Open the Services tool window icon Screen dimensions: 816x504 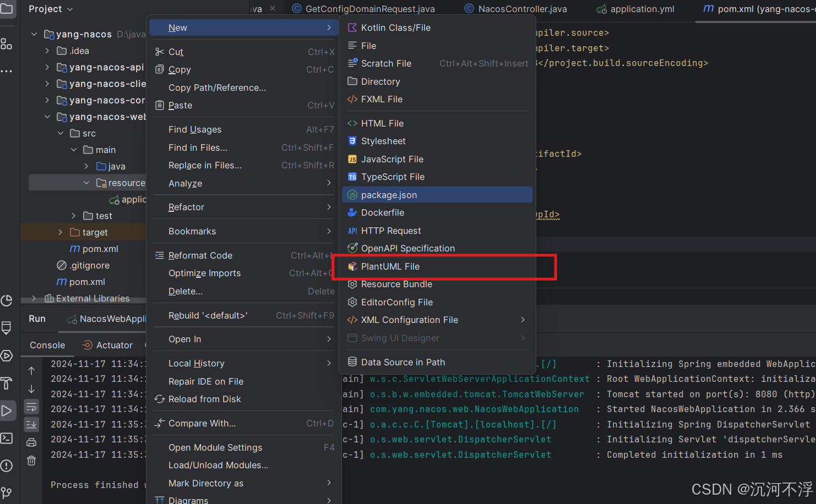(x=7, y=355)
